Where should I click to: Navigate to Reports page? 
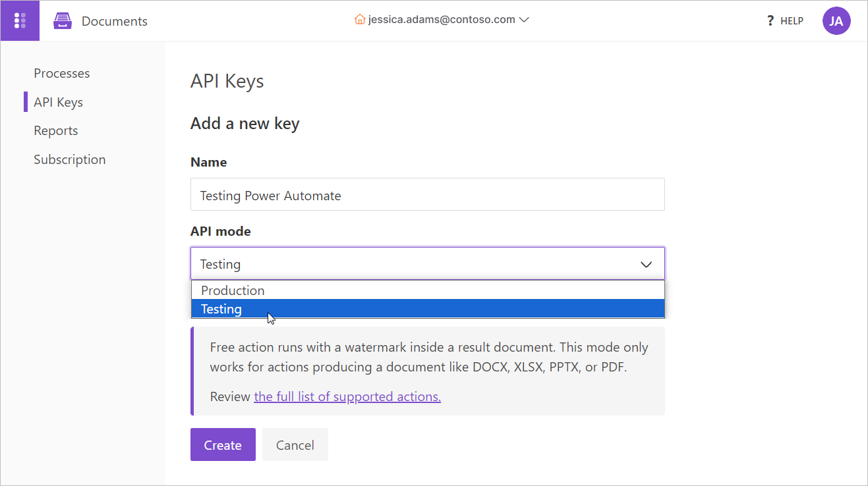point(56,130)
